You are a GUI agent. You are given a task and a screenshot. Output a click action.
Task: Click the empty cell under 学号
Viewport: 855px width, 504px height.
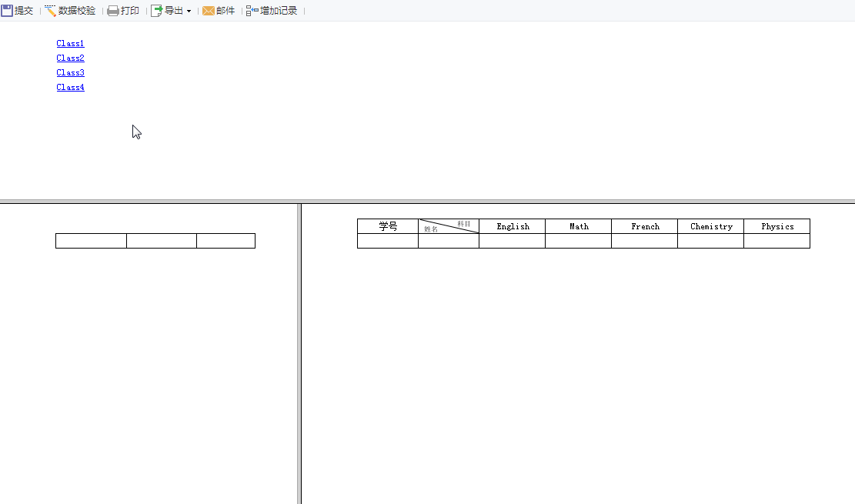(x=388, y=241)
